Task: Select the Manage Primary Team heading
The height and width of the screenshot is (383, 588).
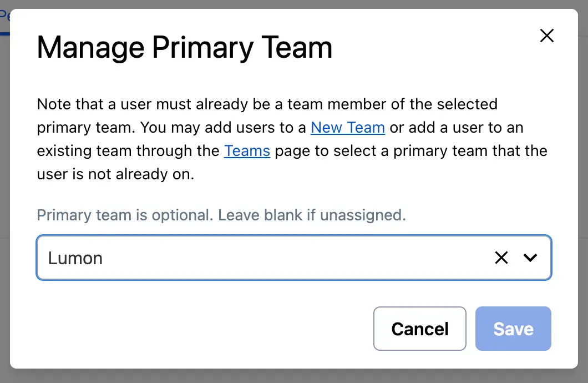Action: click(185, 48)
